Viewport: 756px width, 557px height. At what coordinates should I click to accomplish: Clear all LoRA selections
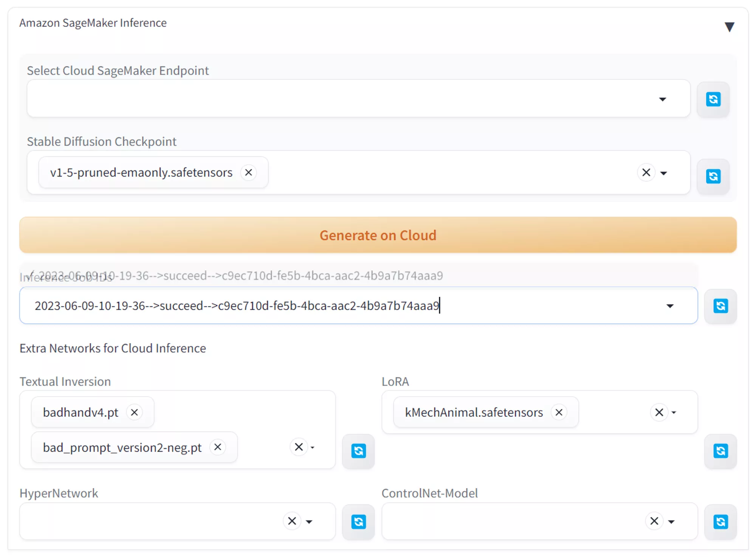coord(659,412)
